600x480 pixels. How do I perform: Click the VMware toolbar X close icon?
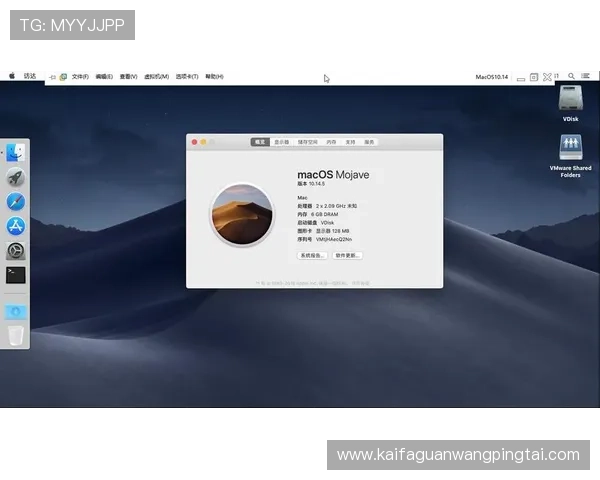548,77
